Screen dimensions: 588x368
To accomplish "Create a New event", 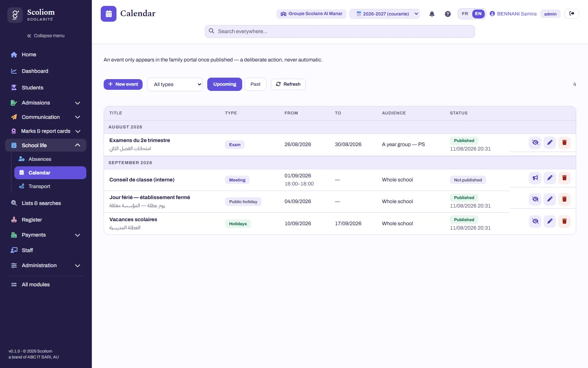I will [123, 84].
